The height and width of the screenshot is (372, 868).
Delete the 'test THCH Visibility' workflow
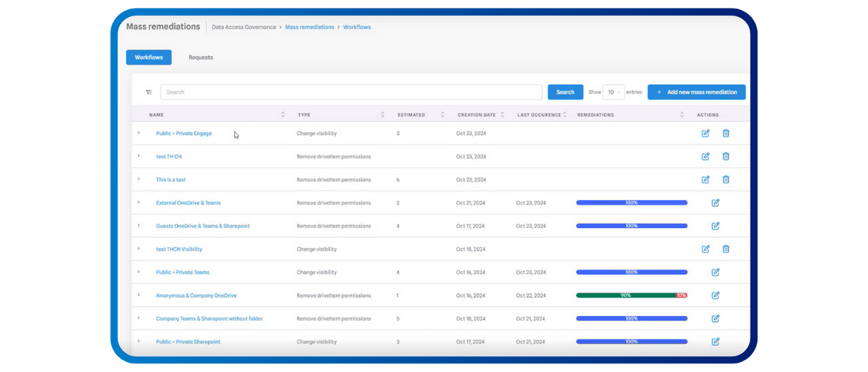(726, 249)
